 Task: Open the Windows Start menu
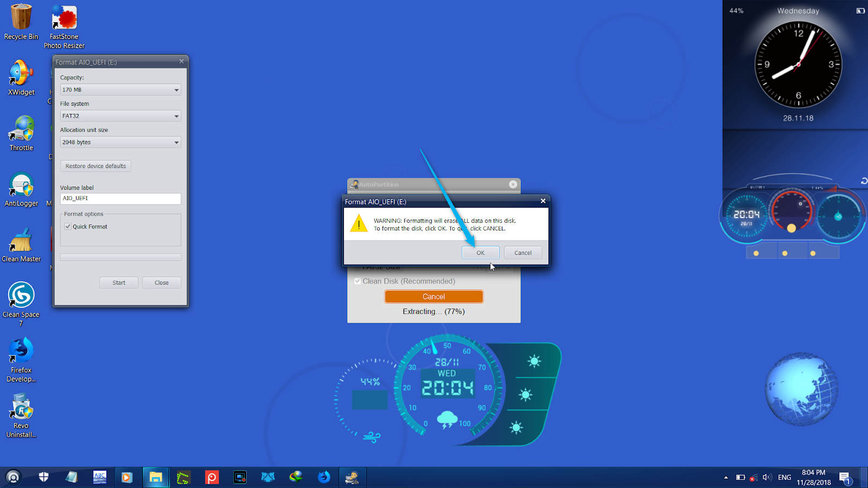click(x=14, y=477)
